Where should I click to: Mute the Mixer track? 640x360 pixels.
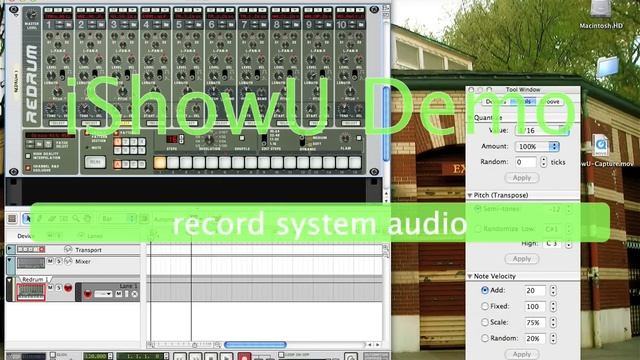pos(50,261)
